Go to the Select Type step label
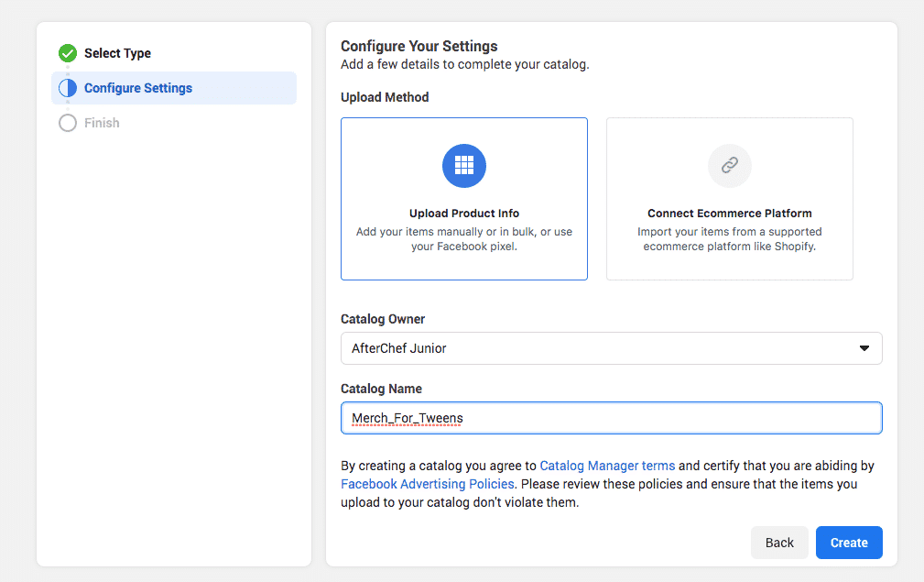This screenshot has height=582, width=924. point(117,53)
